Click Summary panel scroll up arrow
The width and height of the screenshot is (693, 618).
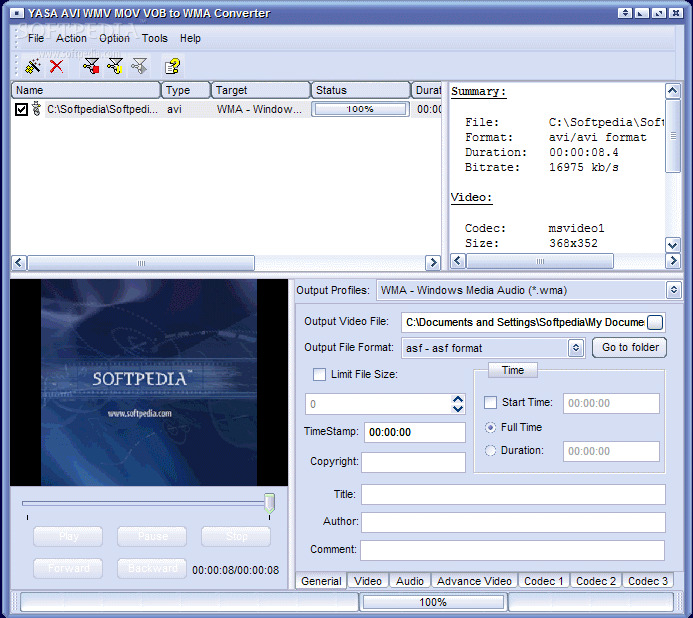[673, 91]
